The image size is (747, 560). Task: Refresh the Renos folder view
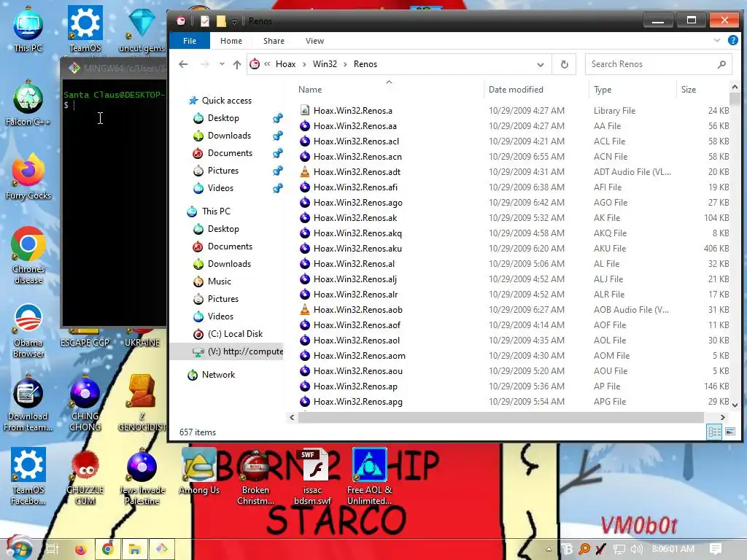point(564,64)
